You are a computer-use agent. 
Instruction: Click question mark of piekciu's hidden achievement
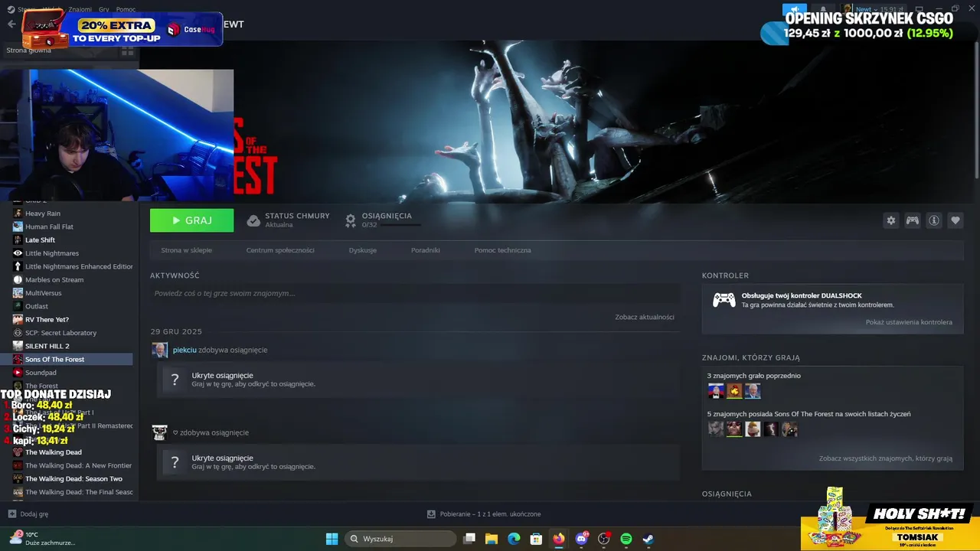click(175, 380)
